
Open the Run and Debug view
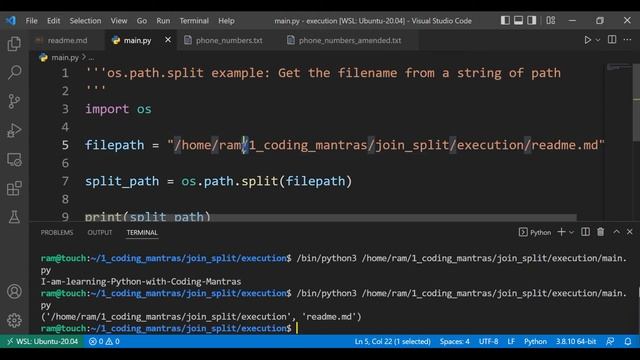(x=14, y=130)
